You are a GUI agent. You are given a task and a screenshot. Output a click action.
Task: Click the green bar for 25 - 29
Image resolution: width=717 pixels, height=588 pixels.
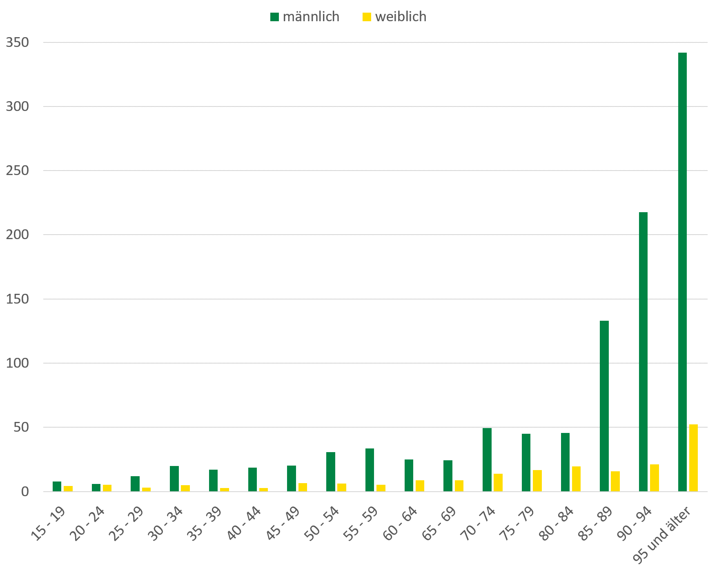coord(135,484)
